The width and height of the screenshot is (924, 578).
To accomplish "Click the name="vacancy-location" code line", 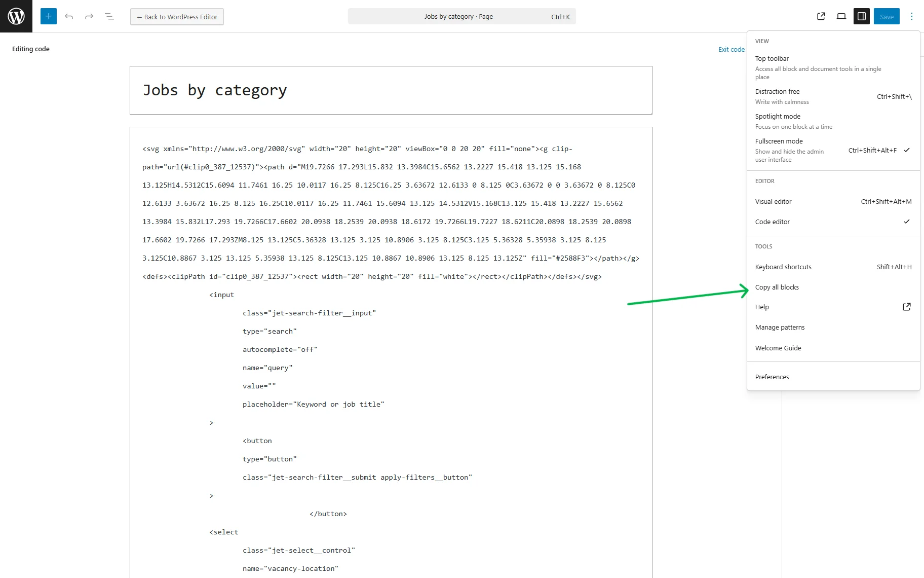I will point(290,568).
